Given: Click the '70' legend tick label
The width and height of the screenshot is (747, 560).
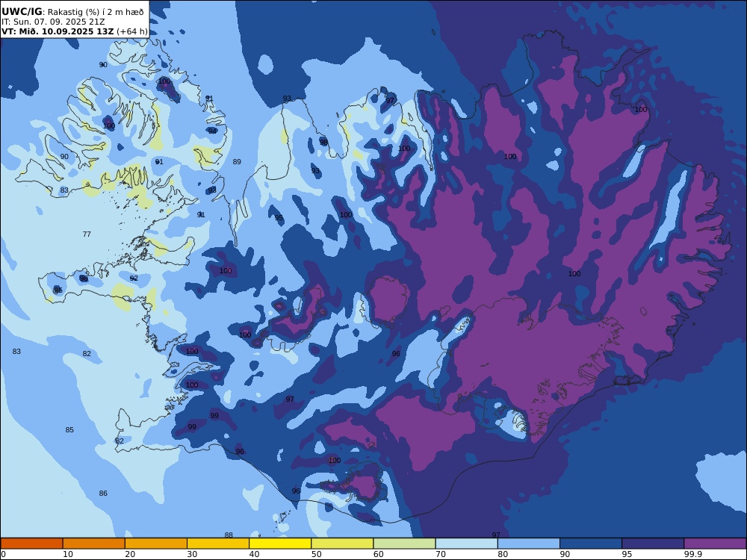Looking at the screenshot, I should tap(441, 554).
